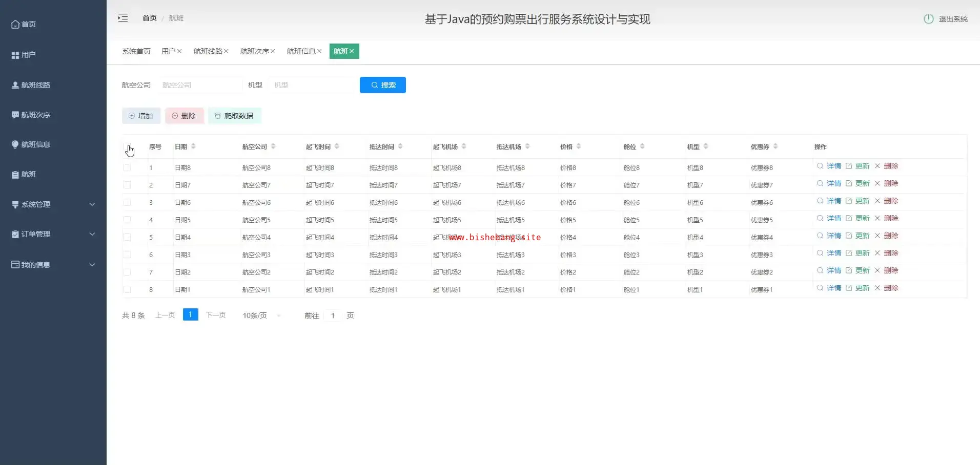980x465 pixels.
Task: Sort table by 价格 column arrows
Action: [579, 146]
